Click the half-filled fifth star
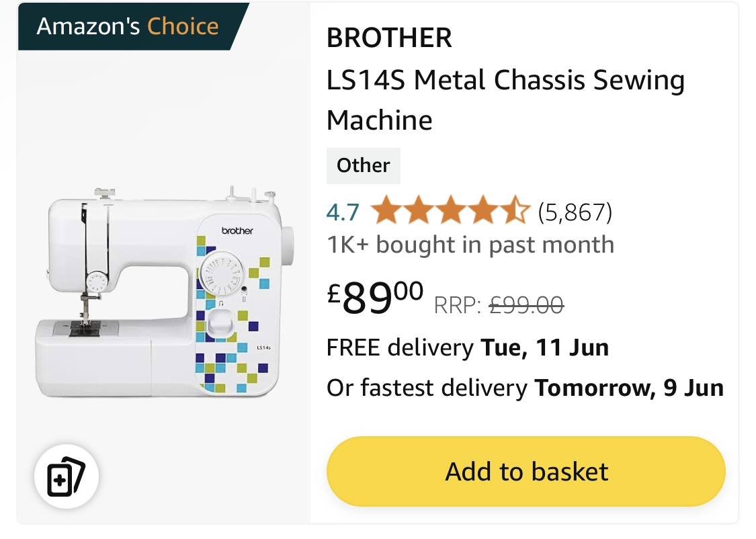 click(x=515, y=210)
